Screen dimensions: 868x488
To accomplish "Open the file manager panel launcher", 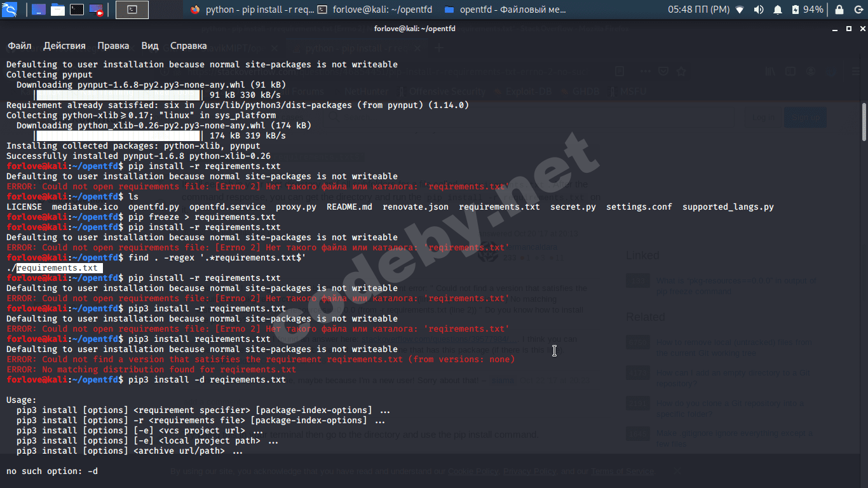I will tap(58, 10).
